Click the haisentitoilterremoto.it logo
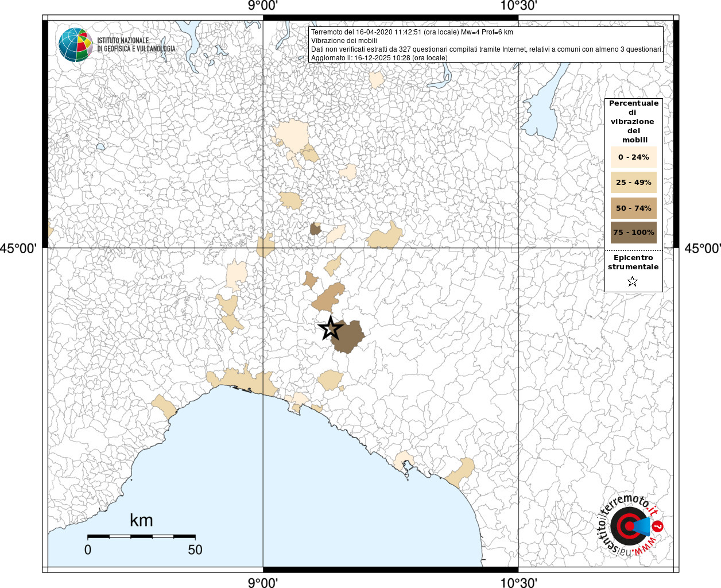Viewport: 721px width, 588px height. pos(631,527)
